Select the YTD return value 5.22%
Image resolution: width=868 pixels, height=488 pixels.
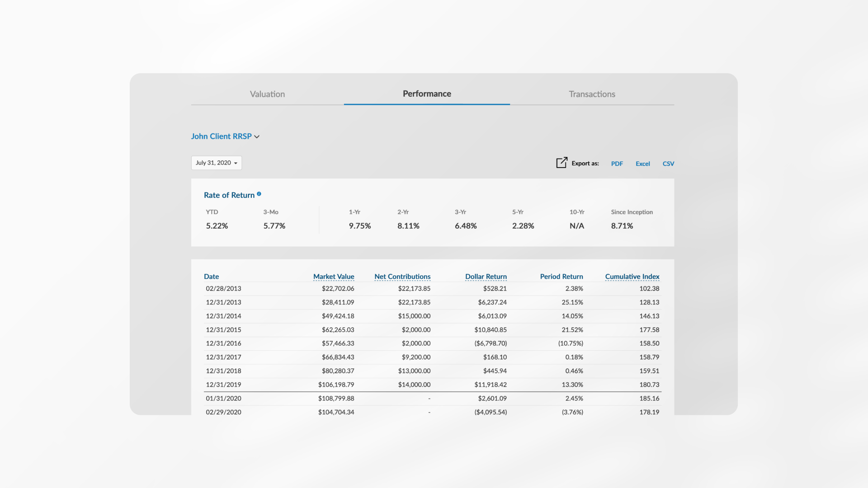(217, 226)
